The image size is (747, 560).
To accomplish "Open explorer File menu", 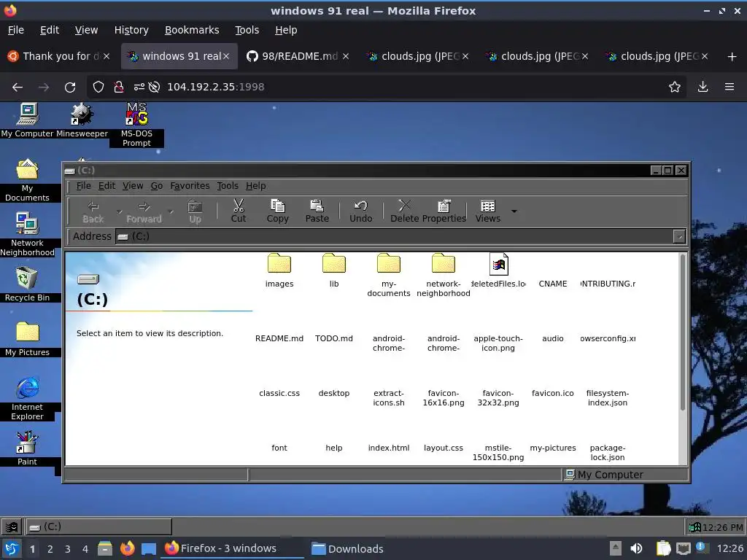I will 83,186.
